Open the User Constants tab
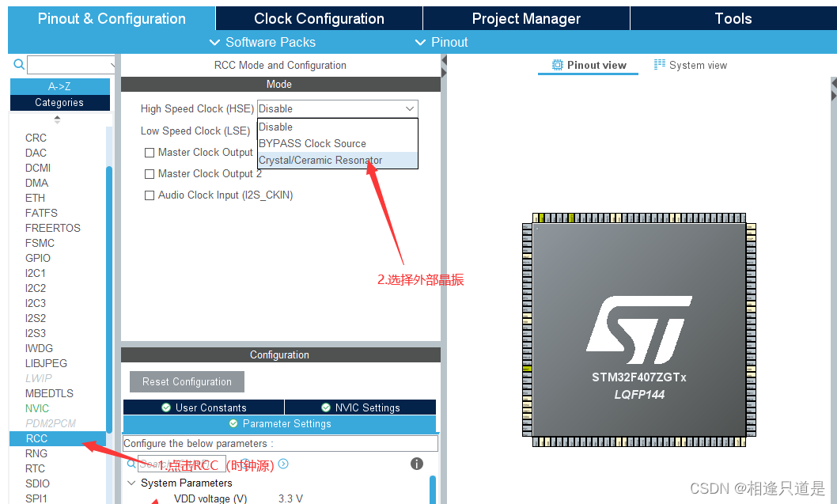 203,407
